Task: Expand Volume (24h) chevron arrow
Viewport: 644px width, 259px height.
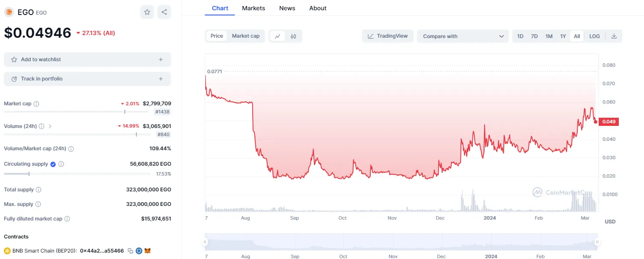Action: point(50,126)
